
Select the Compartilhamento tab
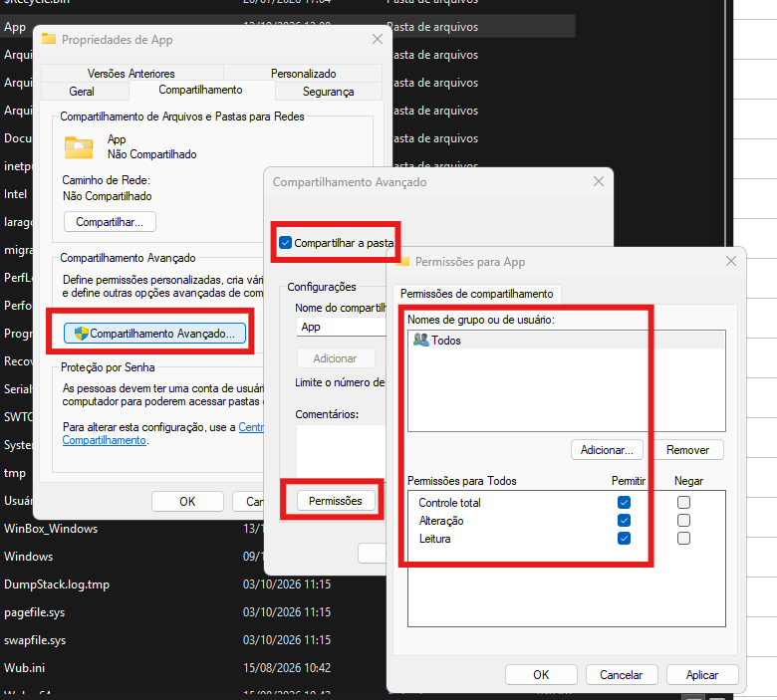point(200,90)
